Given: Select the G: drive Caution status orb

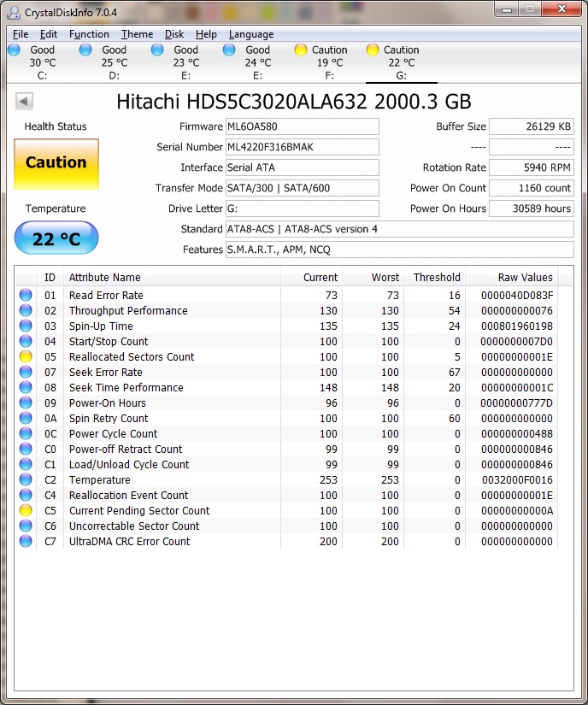Looking at the screenshot, I should click(373, 50).
